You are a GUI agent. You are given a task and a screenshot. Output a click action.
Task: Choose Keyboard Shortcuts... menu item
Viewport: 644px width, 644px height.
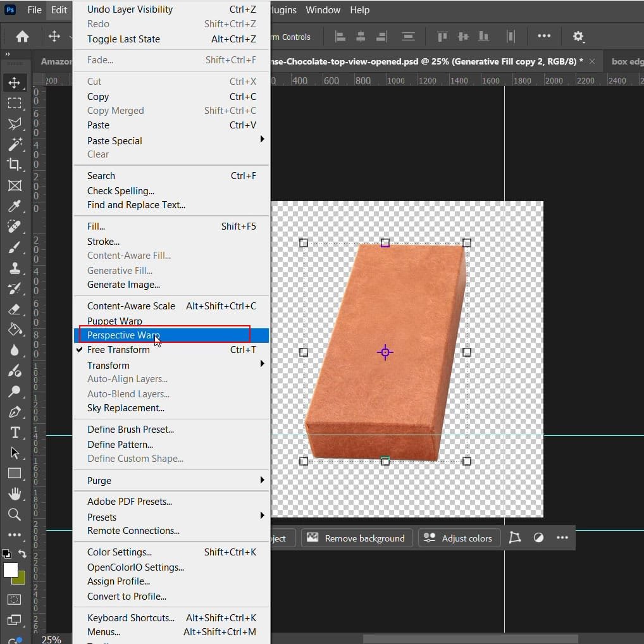(x=171, y=617)
